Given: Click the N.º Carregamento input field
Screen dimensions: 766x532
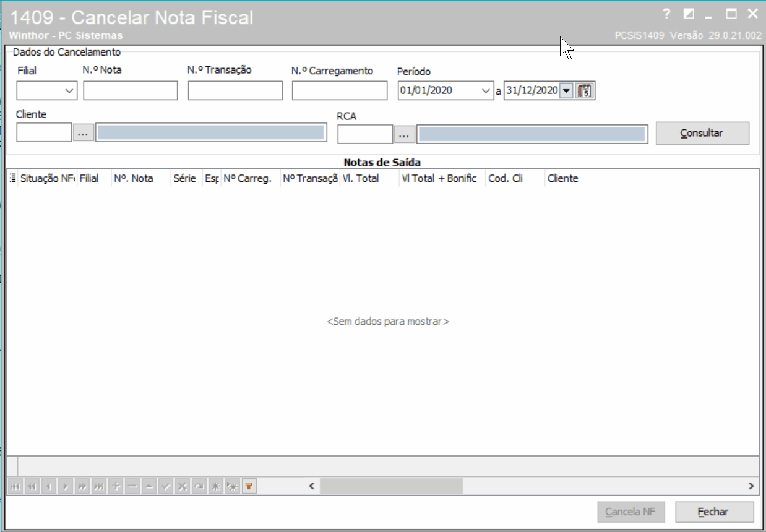Looking at the screenshot, I should point(340,90).
